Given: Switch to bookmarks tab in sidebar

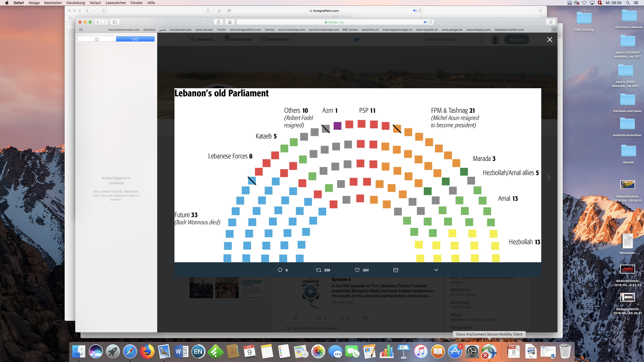Looking at the screenshot, I should (x=97, y=39).
